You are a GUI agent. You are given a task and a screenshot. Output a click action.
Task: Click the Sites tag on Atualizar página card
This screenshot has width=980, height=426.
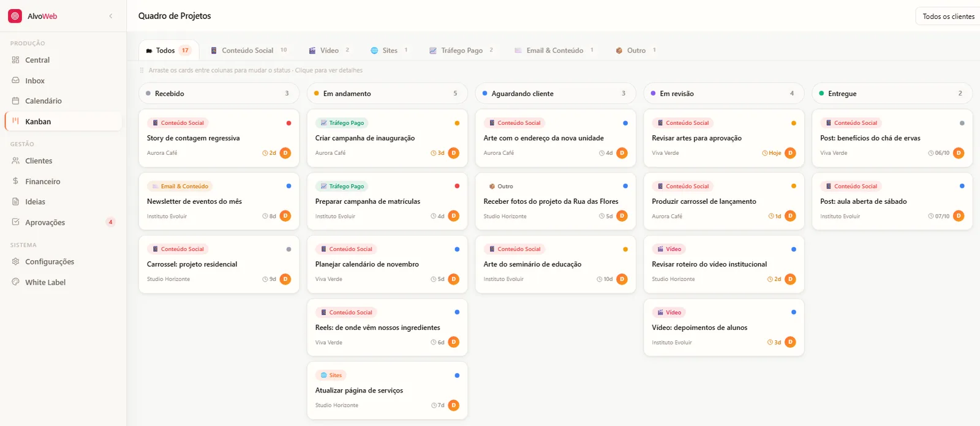(331, 375)
